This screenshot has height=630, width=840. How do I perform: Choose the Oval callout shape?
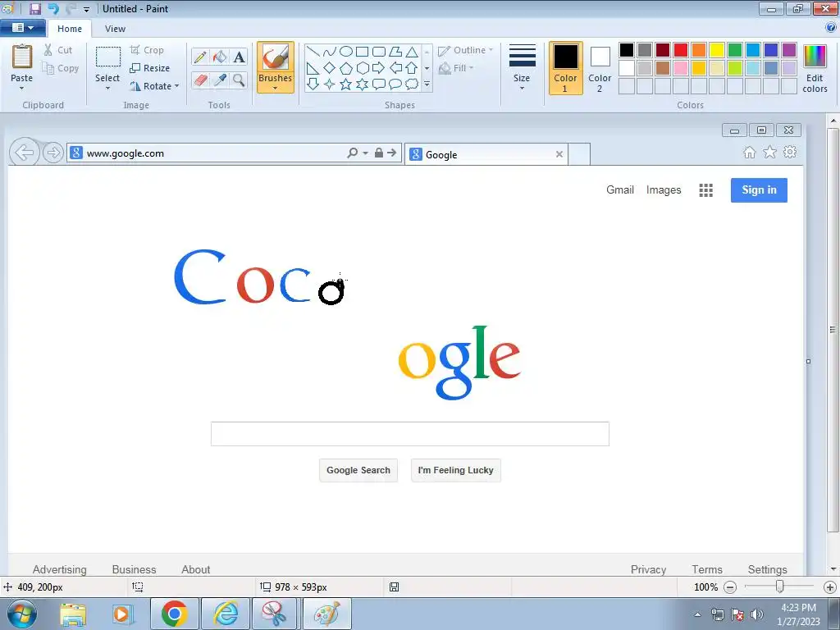(395, 84)
